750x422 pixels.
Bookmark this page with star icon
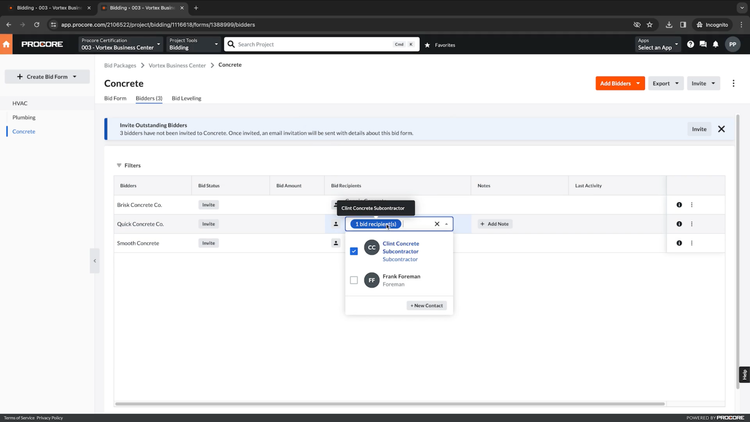[x=650, y=24]
